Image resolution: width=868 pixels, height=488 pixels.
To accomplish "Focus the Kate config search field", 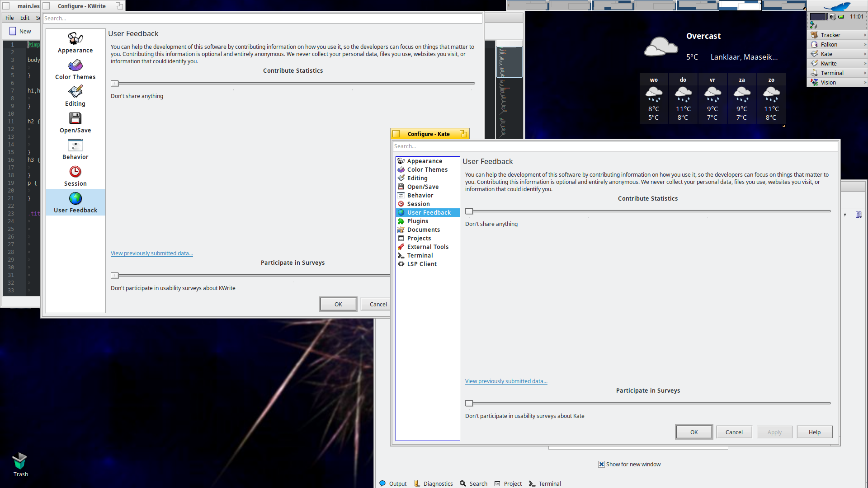I will click(x=615, y=146).
